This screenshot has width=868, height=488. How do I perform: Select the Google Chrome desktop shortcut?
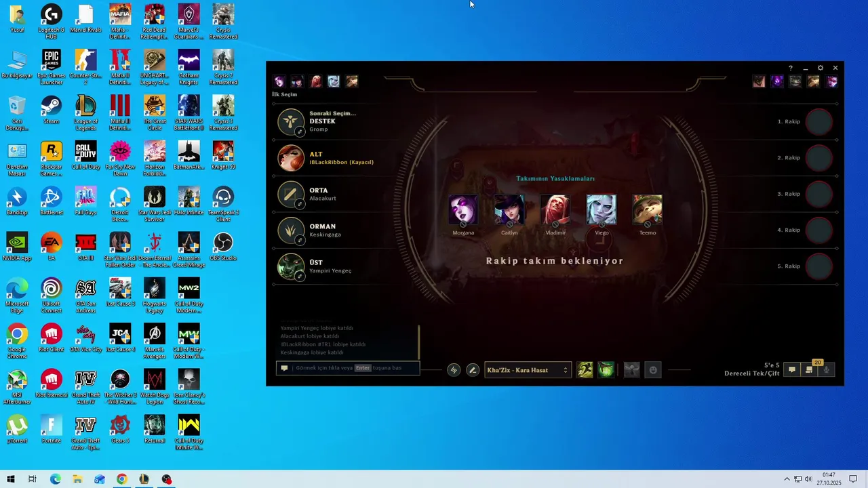pyautogui.click(x=17, y=341)
